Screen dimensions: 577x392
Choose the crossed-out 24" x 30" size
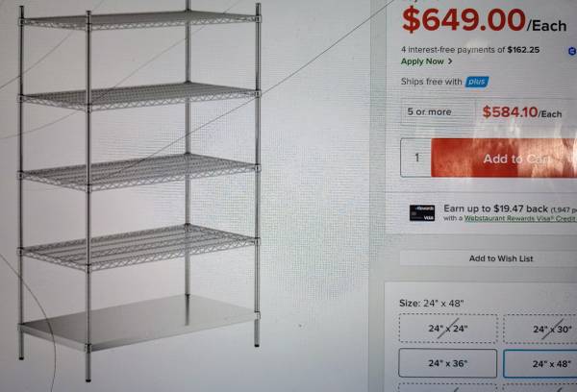(540, 330)
